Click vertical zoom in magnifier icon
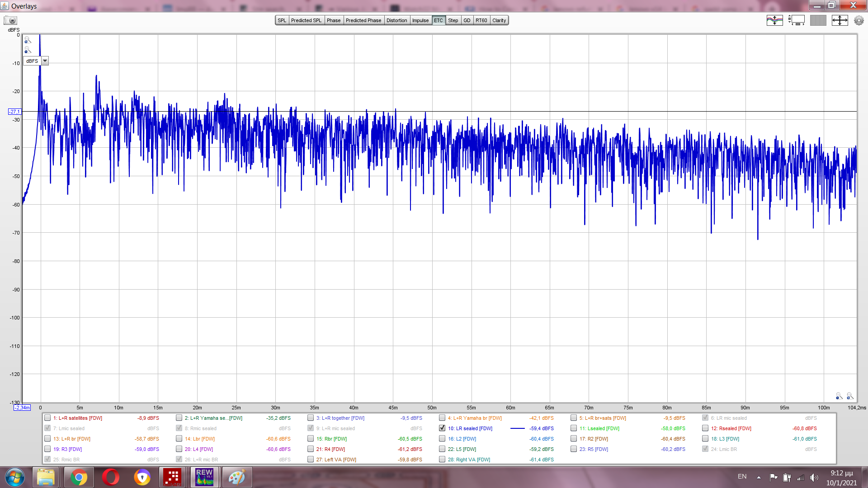 pyautogui.click(x=28, y=40)
